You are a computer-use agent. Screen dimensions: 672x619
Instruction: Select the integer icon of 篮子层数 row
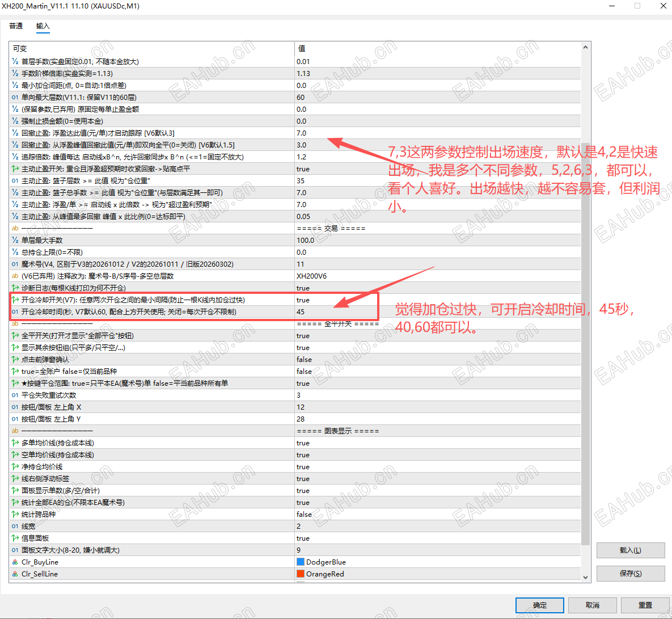click(15, 181)
